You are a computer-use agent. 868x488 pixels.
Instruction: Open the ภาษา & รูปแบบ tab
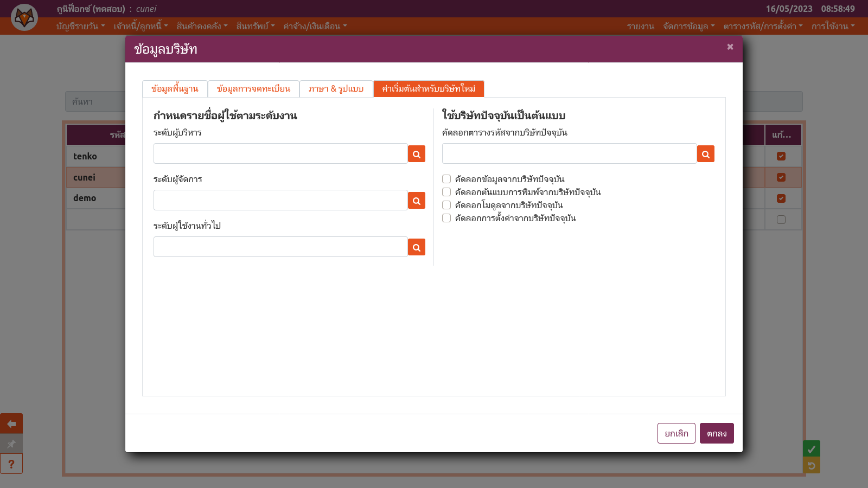click(336, 89)
